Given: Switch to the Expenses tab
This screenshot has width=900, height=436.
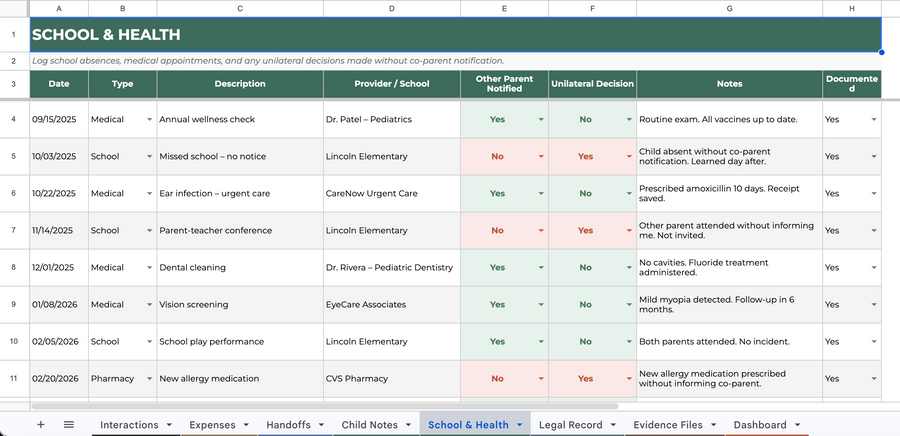Looking at the screenshot, I should tap(212, 425).
